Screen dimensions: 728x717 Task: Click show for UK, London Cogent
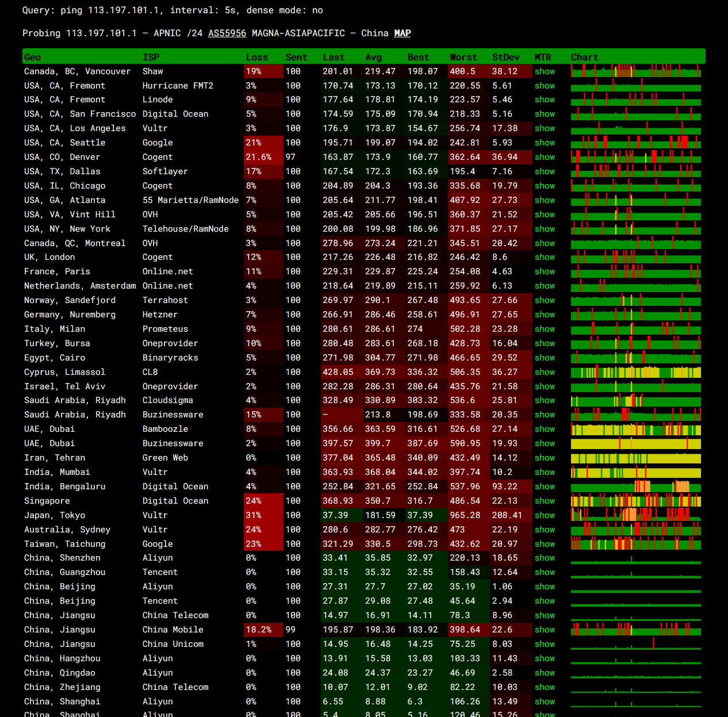pyautogui.click(x=544, y=257)
